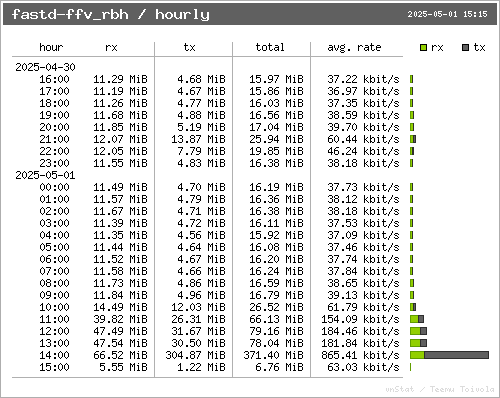This screenshot has width=500, height=398.
Task: Click the tx column header
Action: 189,47
